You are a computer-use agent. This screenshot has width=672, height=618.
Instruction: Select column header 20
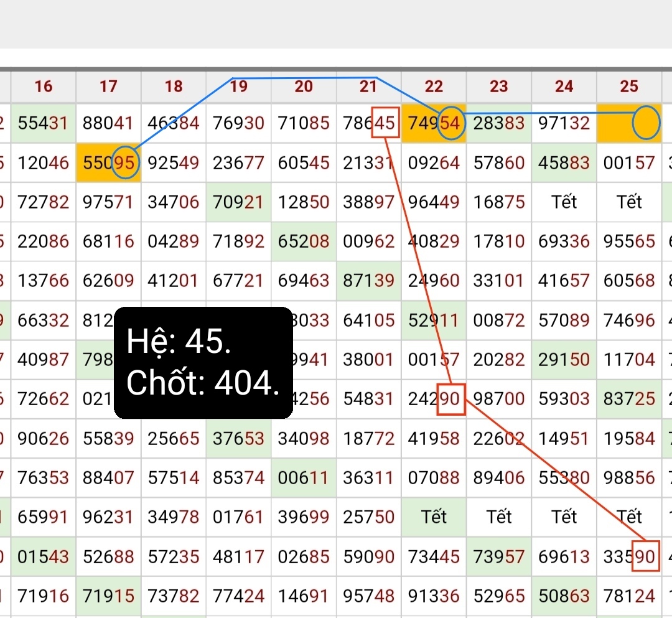point(304,87)
